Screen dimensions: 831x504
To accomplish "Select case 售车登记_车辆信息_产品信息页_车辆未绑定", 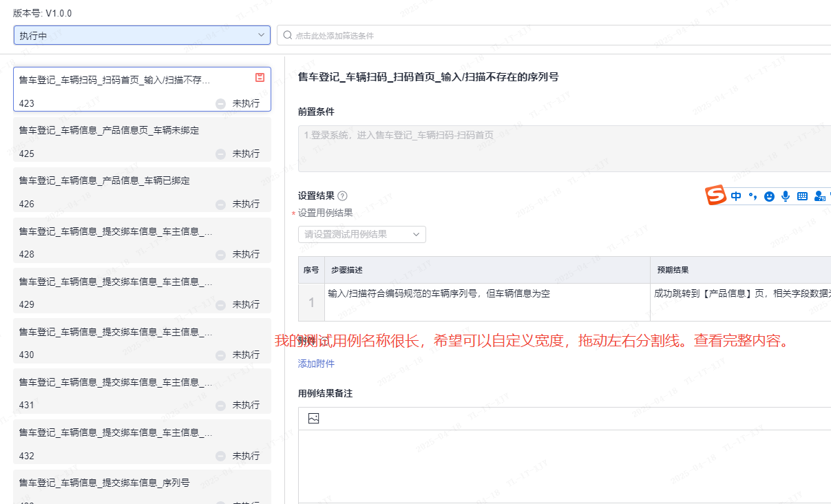I will pyautogui.click(x=142, y=140).
